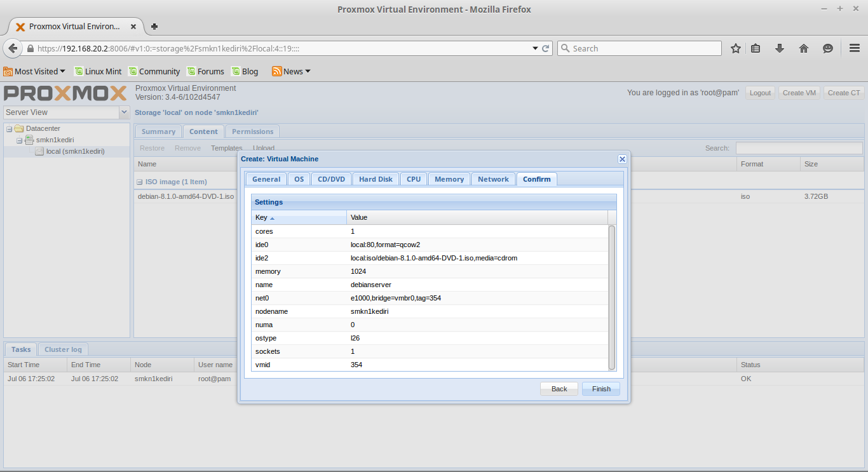Go to the Memory wizard tab

point(449,179)
